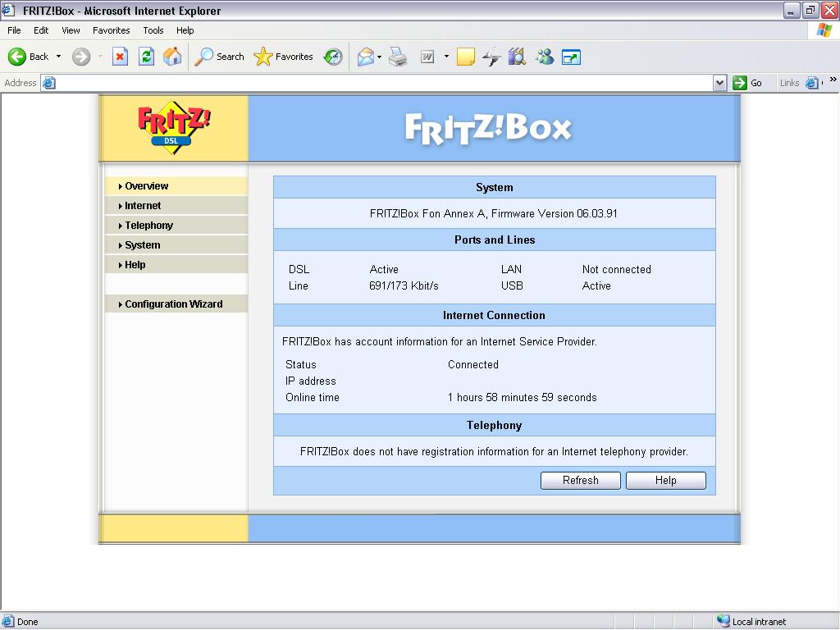
Task: Open Favorites star in toolbar
Action: (x=262, y=57)
